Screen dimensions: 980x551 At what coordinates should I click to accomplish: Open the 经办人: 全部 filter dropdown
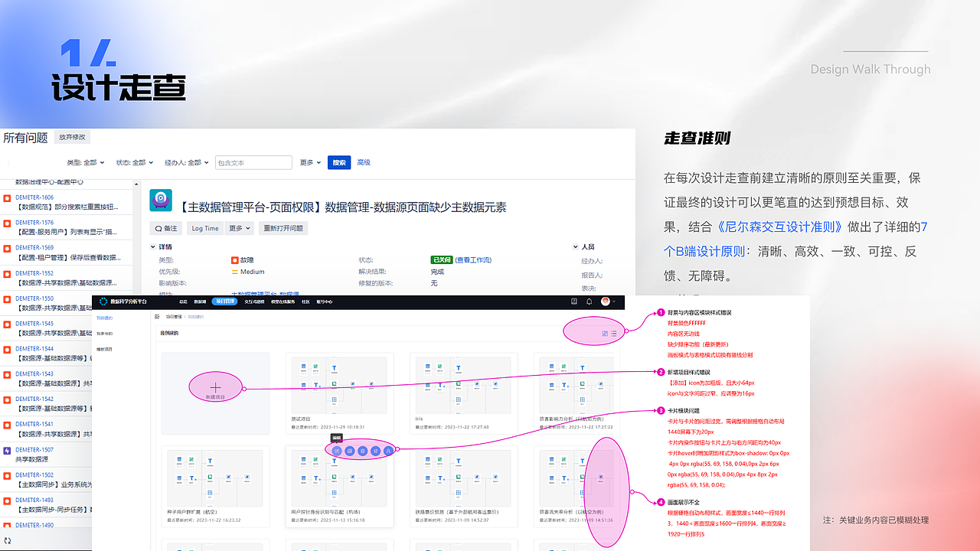coord(184,162)
